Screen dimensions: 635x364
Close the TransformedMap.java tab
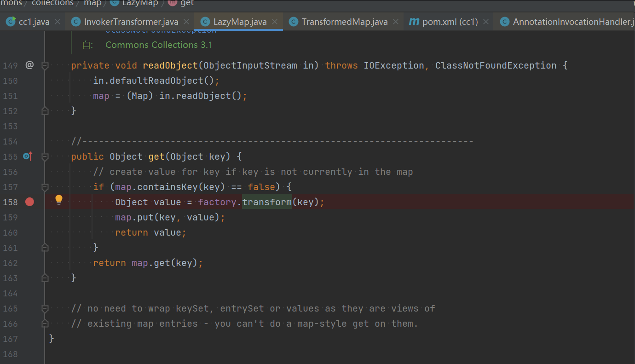[x=396, y=22]
